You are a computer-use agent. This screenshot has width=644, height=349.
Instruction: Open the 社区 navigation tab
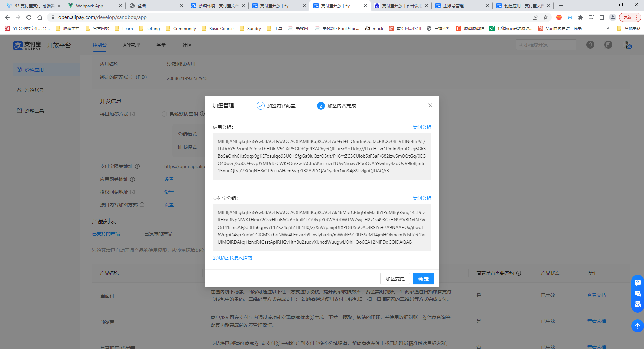tap(187, 45)
